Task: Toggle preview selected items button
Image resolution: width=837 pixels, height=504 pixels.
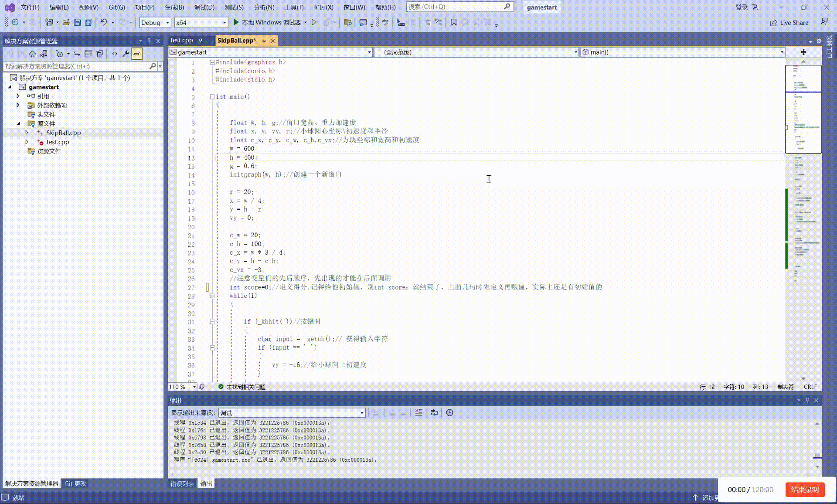Action: tap(137, 54)
